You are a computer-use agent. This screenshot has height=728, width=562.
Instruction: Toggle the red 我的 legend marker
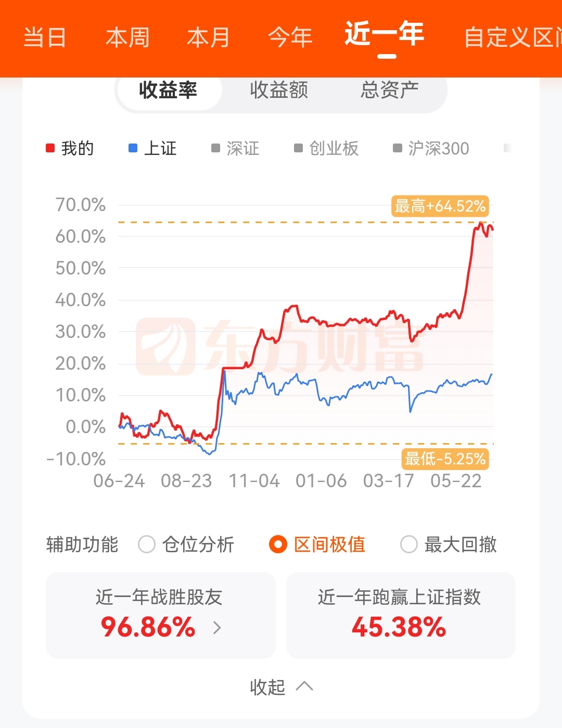(x=70, y=149)
